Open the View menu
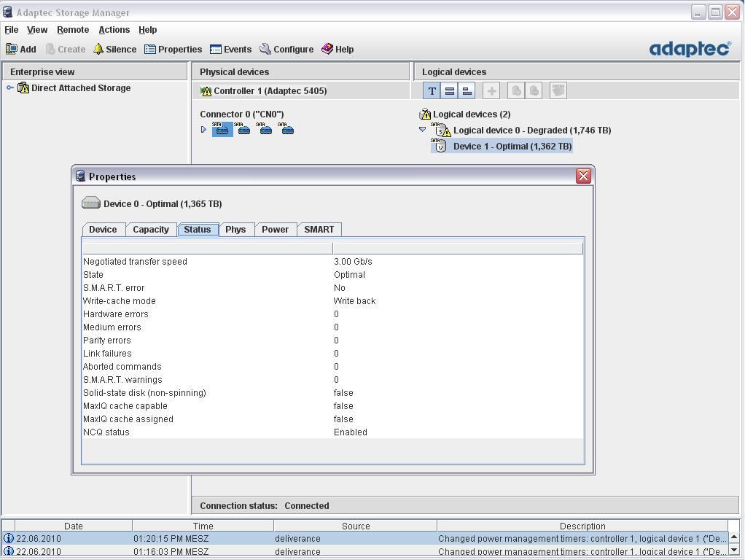Screen dimensions: 745x560 point(37,29)
